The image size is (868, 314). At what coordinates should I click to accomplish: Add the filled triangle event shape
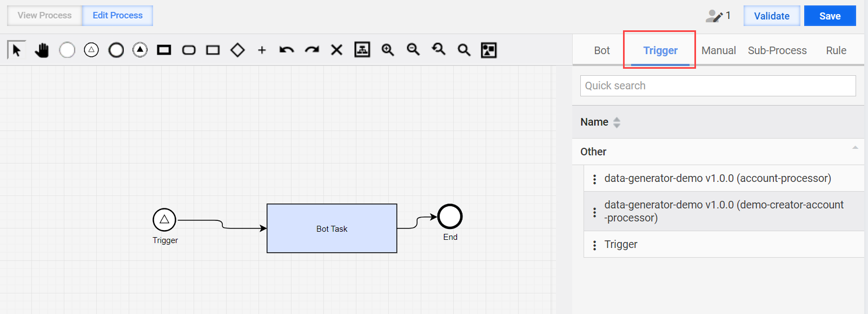140,50
